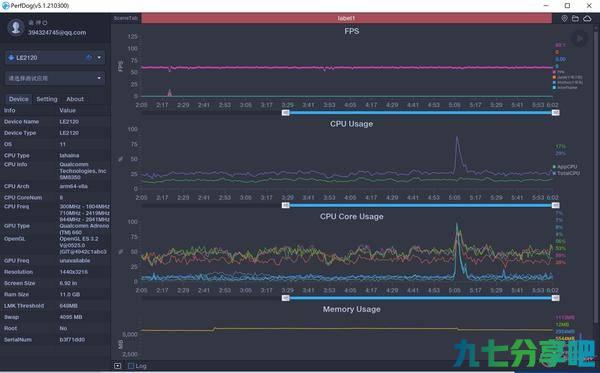Click right handle of CPU Core Usage slider
This screenshot has width=600, height=373.
556,298
